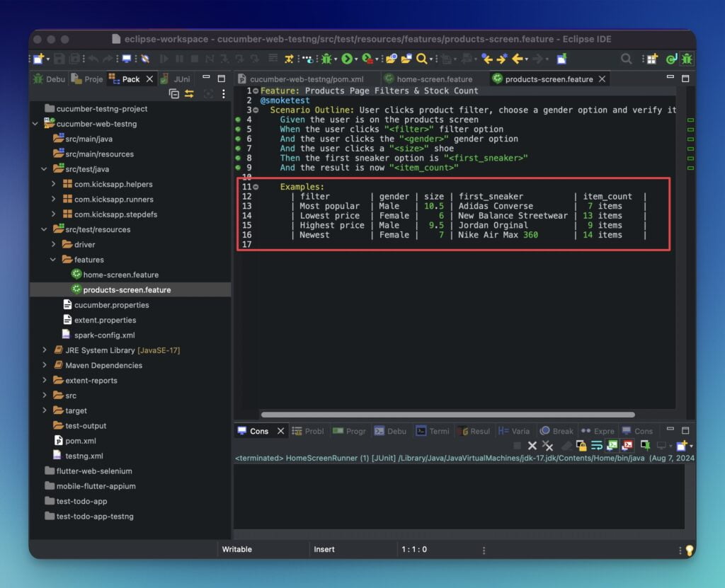Open the JUnit view tab
The width and height of the screenshot is (725, 588).
coord(176,79)
